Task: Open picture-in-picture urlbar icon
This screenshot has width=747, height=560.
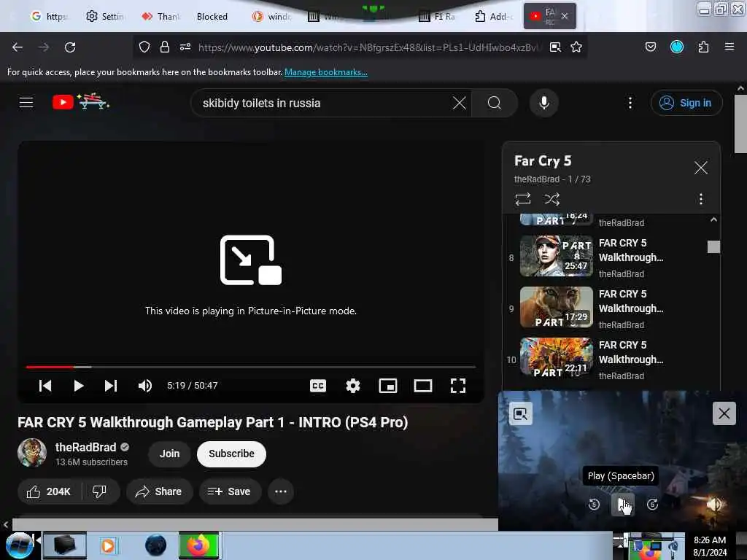Action: (x=555, y=47)
